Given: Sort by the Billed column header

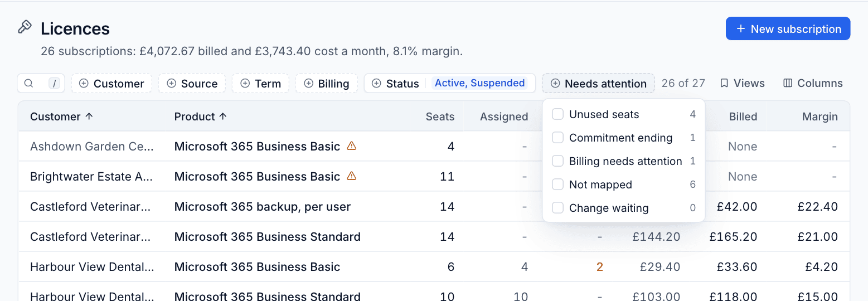Looking at the screenshot, I should [x=743, y=116].
